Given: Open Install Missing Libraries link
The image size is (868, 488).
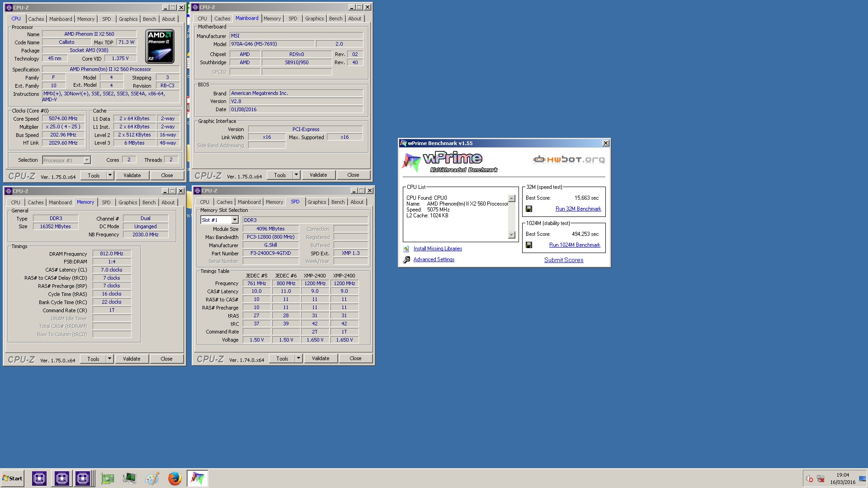Looking at the screenshot, I should [x=438, y=249].
